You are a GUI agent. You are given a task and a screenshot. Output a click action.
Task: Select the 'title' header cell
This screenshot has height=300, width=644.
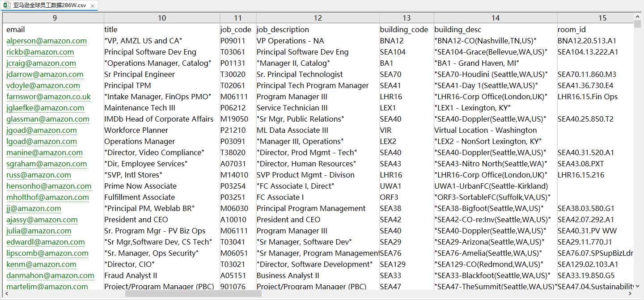162,30
